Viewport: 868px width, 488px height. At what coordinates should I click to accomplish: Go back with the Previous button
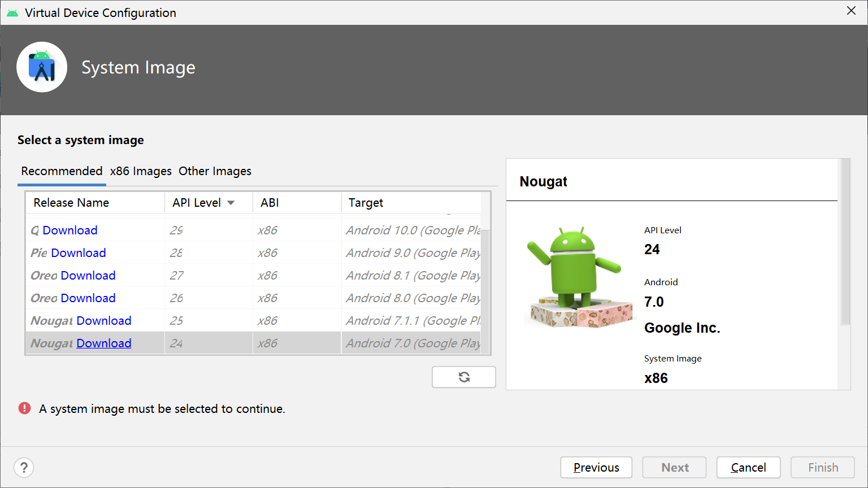tap(596, 468)
